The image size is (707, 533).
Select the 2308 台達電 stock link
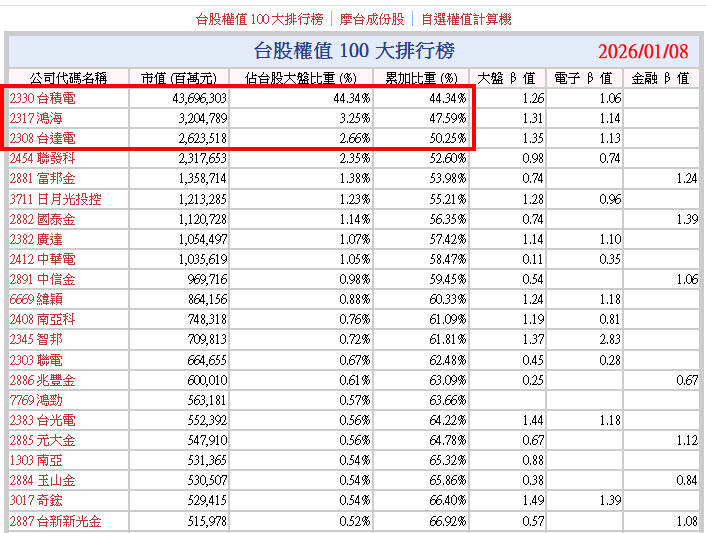(x=42, y=138)
